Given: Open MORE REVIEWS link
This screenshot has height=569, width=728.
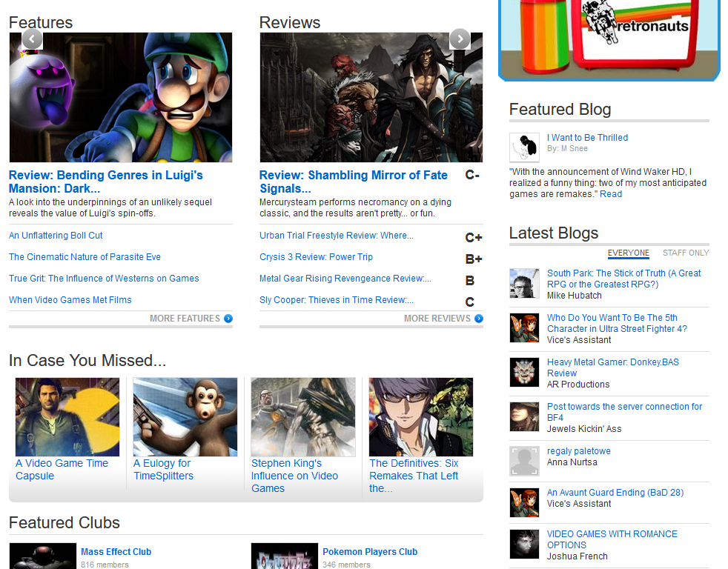Looking at the screenshot, I should pos(437,319).
